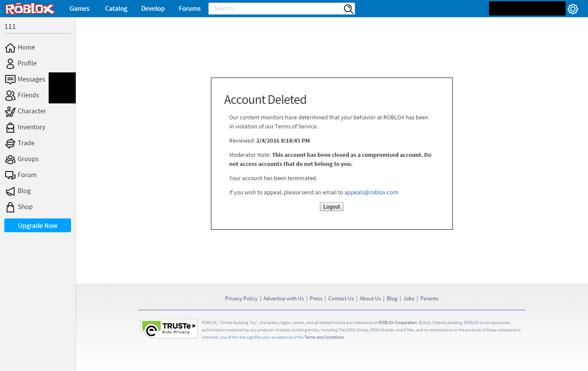
Task: Open the About Us footer link
Action: click(370, 299)
